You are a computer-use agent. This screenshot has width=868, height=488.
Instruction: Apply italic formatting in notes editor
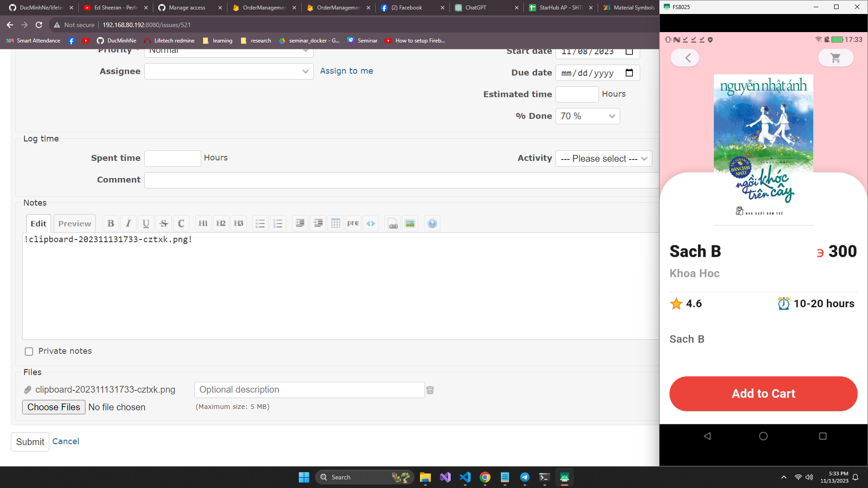(x=128, y=223)
